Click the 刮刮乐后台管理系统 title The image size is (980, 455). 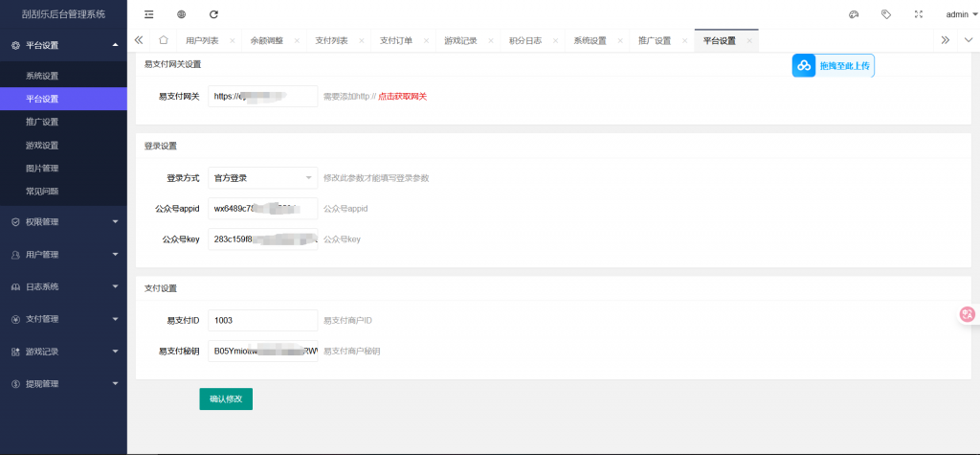click(63, 13)
